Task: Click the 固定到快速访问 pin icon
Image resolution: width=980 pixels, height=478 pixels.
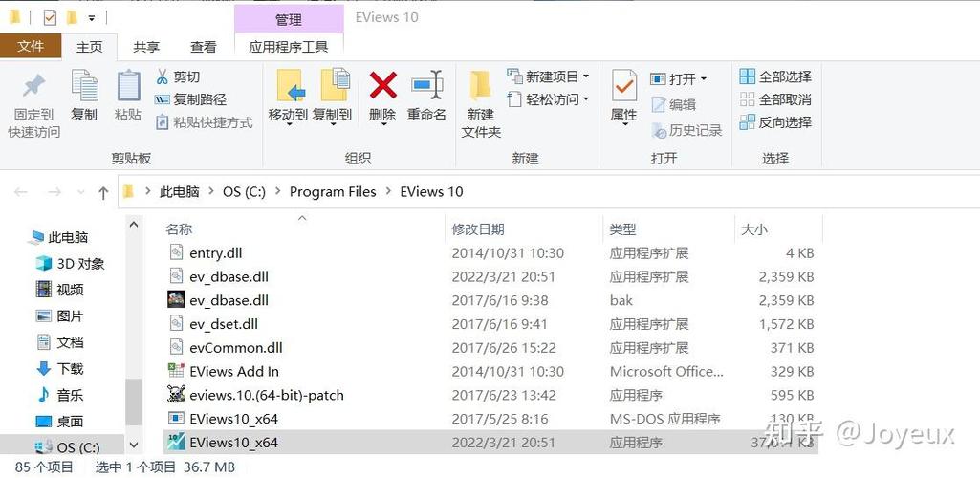Action: point(33,85)
